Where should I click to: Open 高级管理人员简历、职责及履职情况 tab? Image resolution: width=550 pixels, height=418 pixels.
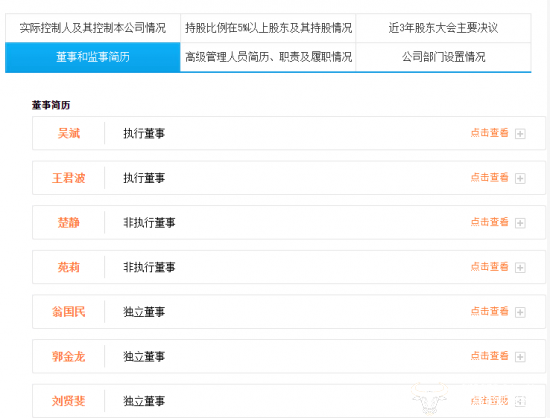tap(268, 57)
